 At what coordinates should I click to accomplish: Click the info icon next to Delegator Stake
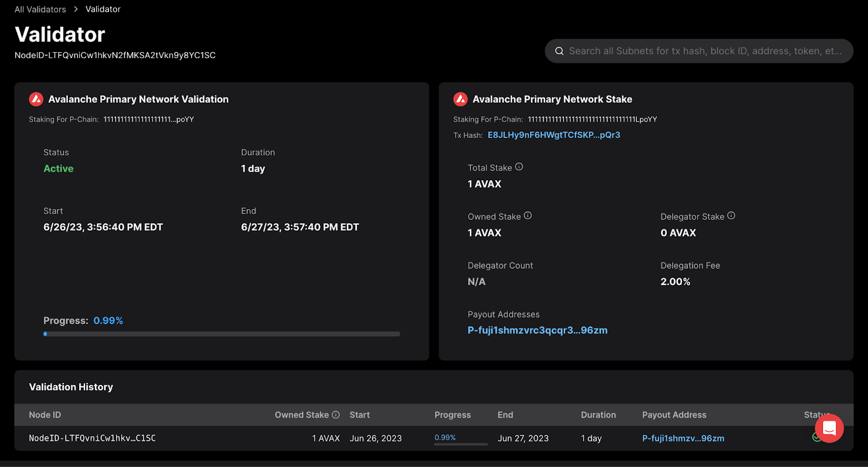click(x=731, y=216)
